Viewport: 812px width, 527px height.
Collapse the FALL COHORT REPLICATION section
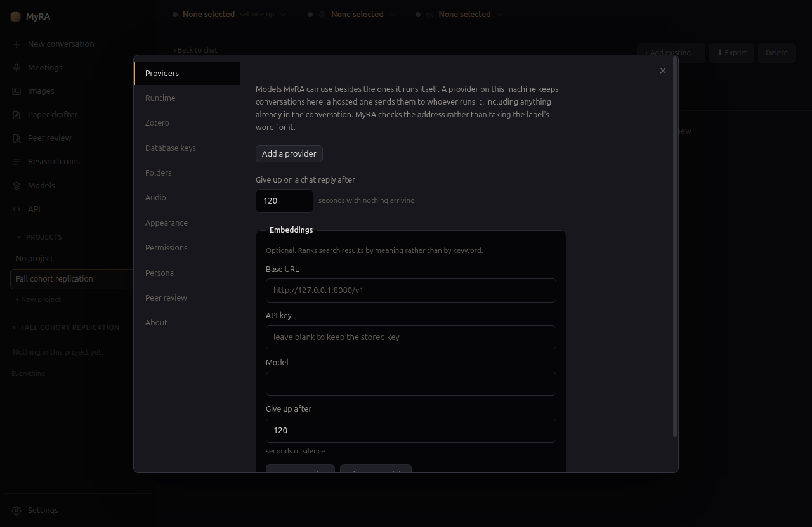[x=66, y=327]
